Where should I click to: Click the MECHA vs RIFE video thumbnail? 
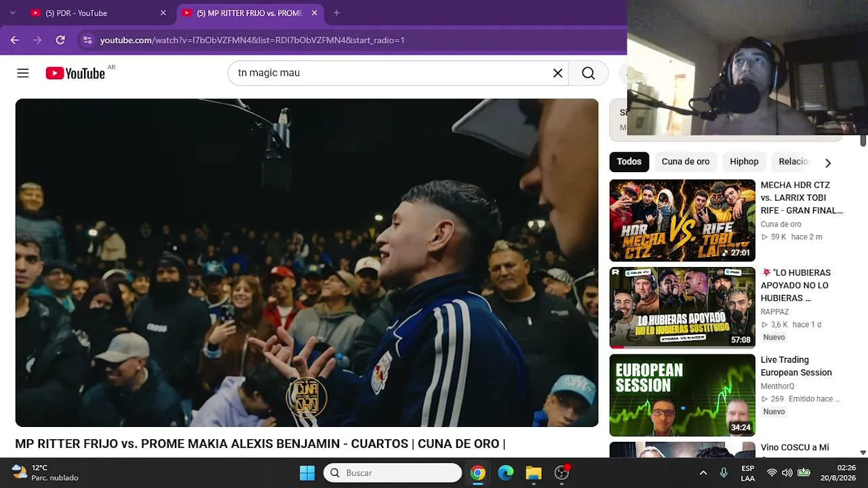(682, 220)
